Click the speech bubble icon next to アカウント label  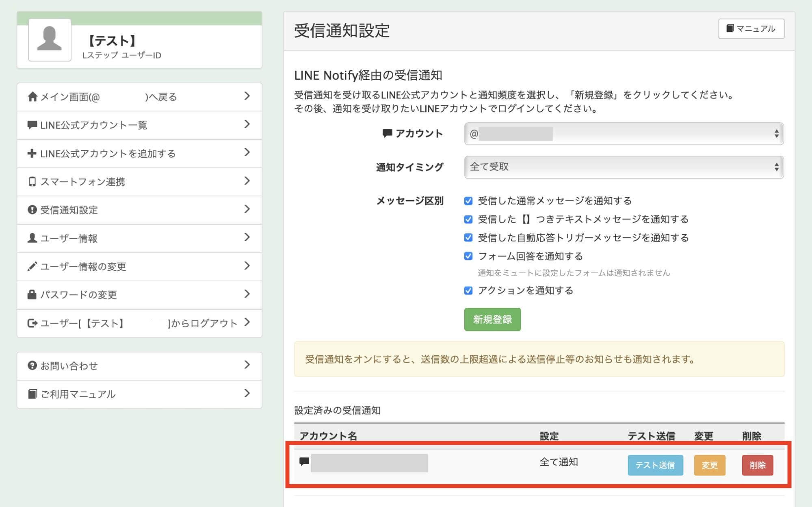pyautogui.click(x=387, y=133)
